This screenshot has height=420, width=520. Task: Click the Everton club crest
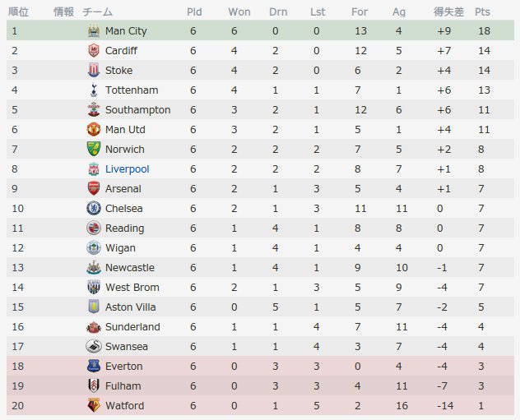click(94, 366)
